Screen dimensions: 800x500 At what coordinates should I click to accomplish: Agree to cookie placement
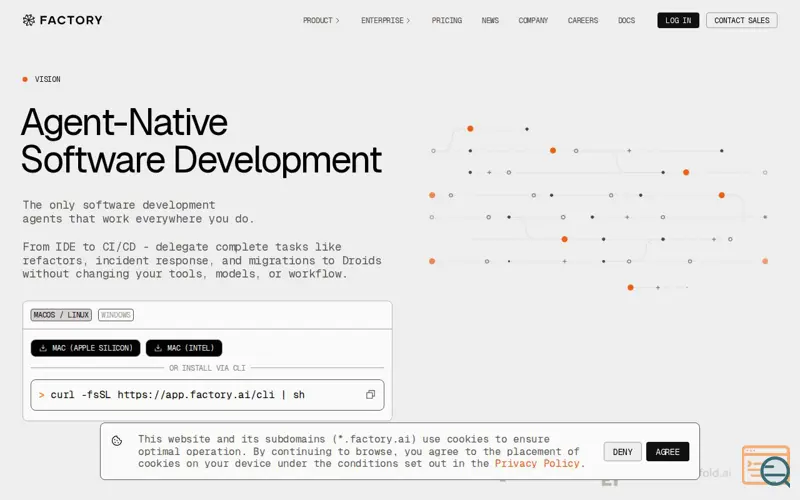667,452
